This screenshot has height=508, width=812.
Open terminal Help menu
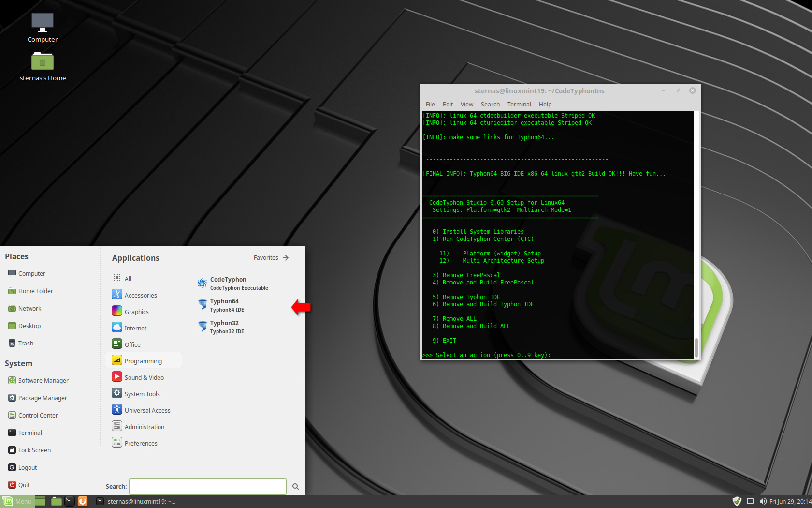[x=545, y=104]
